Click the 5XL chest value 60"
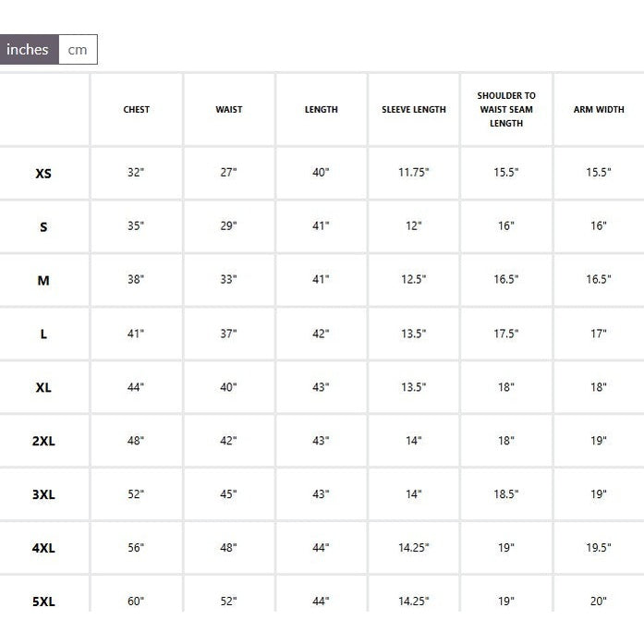 [137, 601]
